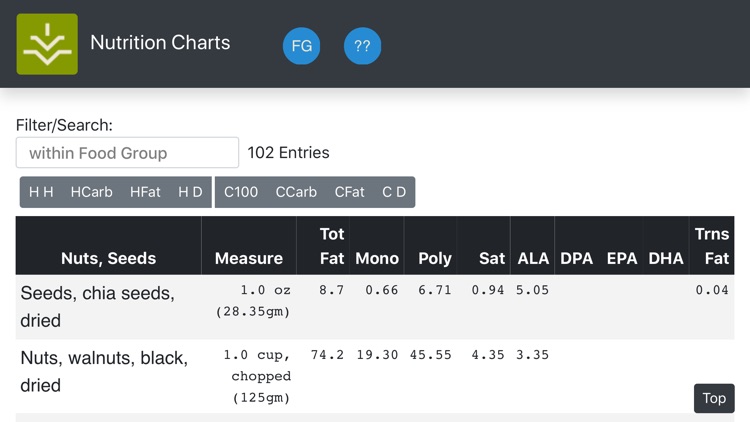Click the 5.05 ALA value
The width and height of the screenshot is (750, 422).
pyautogui.click(x=532, y=290)
